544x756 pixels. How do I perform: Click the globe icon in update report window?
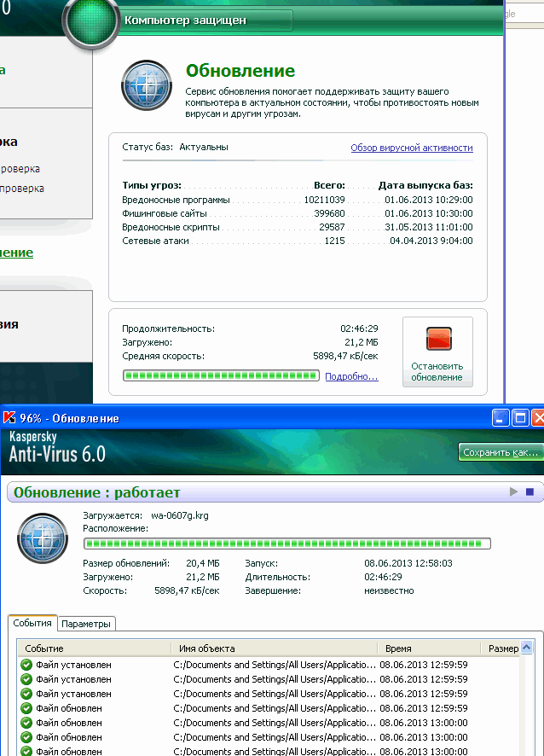tap(43, 538)
